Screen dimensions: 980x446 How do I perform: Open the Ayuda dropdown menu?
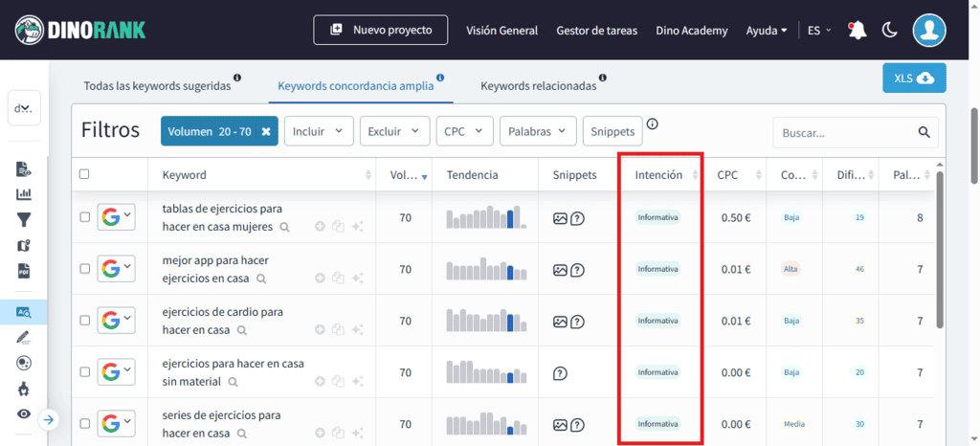coord(767,30)
